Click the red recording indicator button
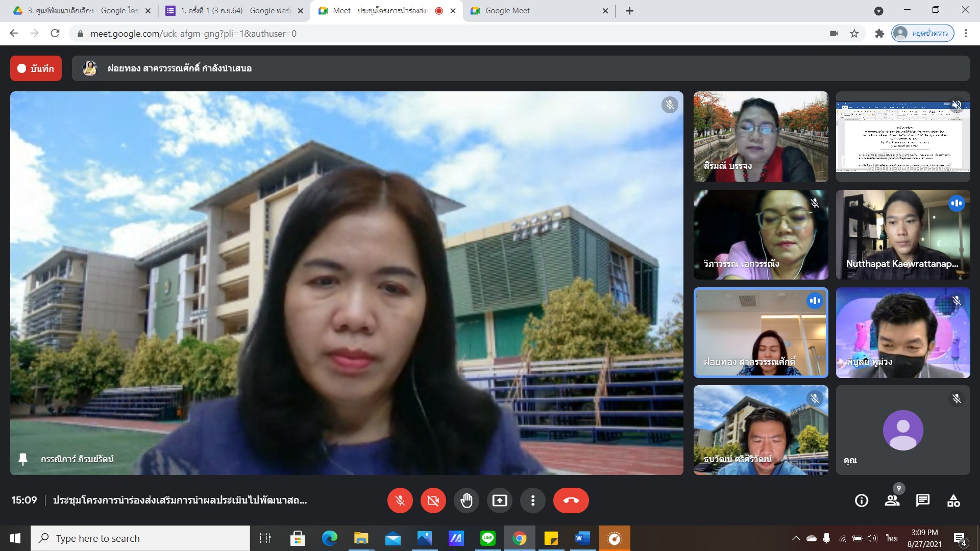 coord(36,68)
